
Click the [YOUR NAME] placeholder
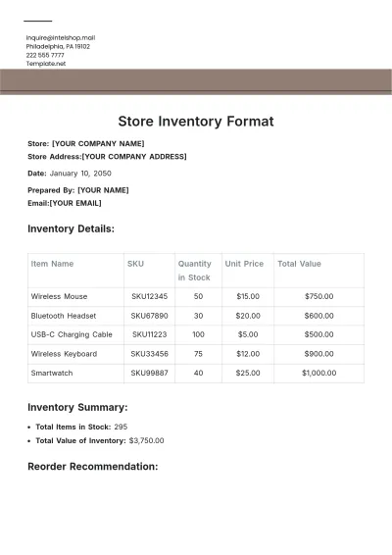click(103, 190)
